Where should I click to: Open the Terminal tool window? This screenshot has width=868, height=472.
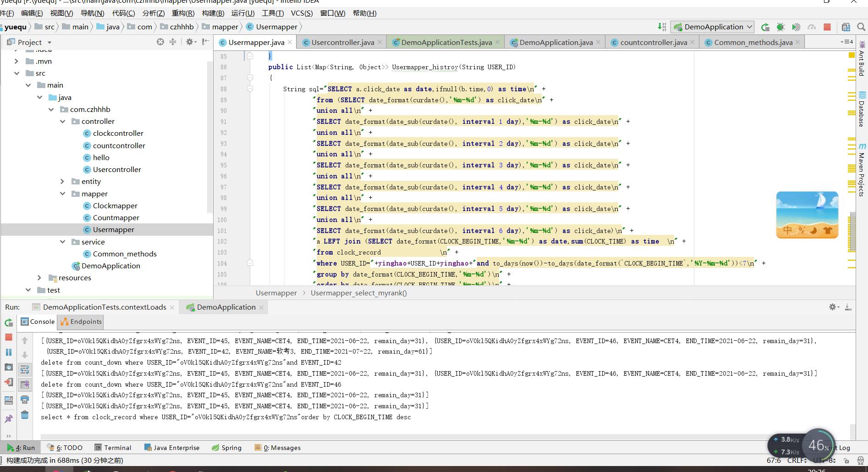[x=113, y=448]
